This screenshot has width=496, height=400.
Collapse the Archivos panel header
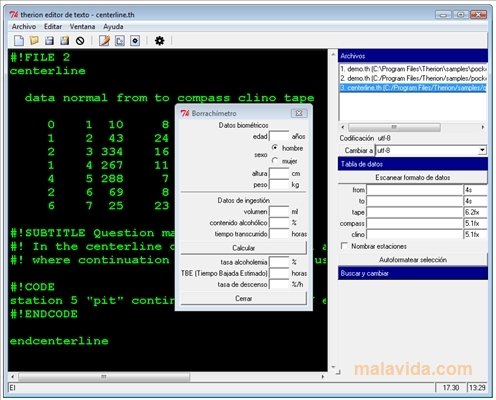click(413, 56)
